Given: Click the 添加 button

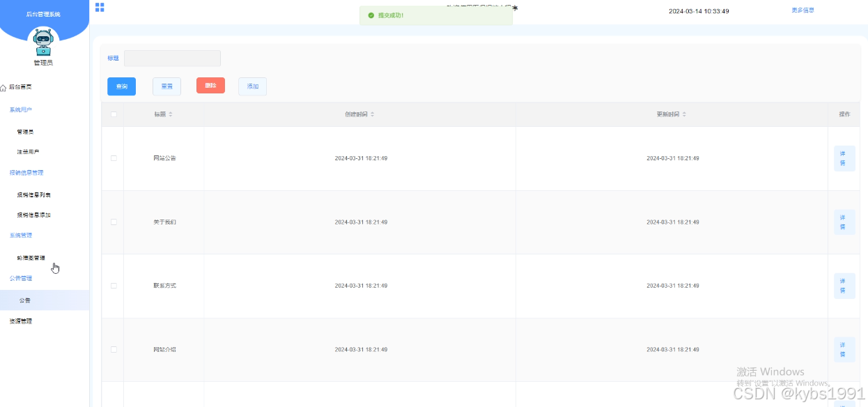Looking at the screenshot, I should click(252, 86).
